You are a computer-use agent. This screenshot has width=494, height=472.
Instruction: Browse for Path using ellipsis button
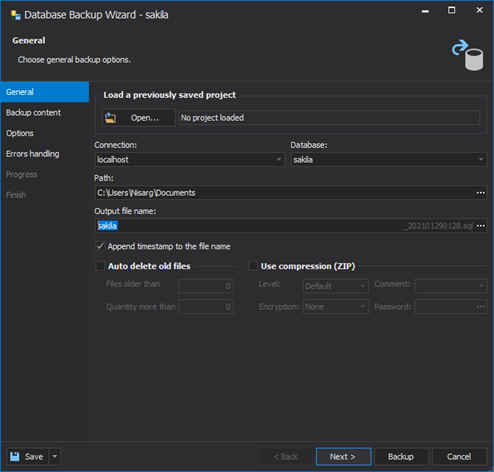[x=481, y=193]
